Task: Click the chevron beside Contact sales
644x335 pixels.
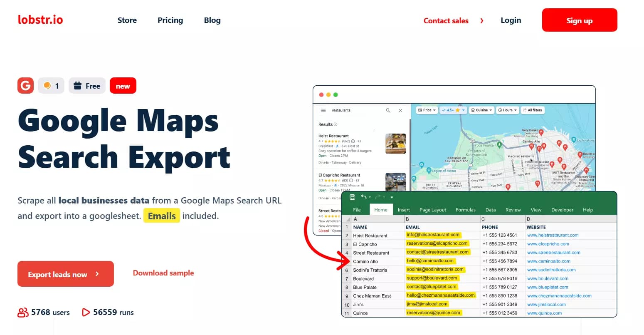Action: click(x=482, y=20)
